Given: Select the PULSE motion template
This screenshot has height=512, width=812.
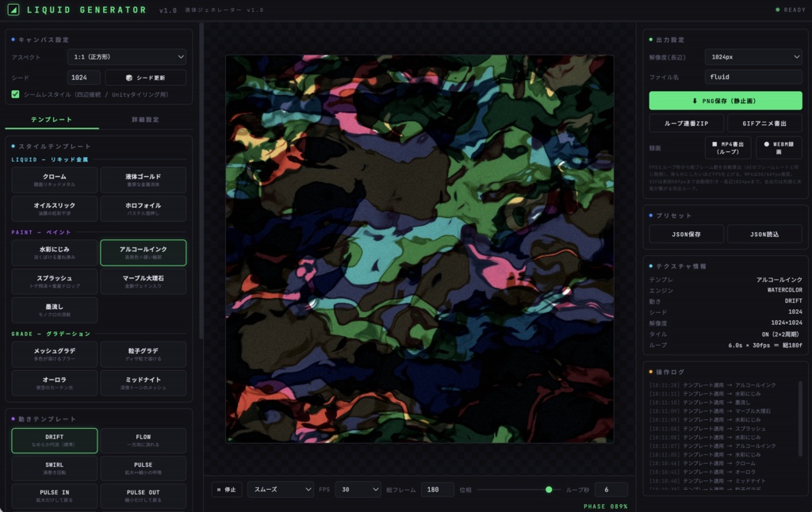Looking at the screenshot, I should (143, 468).
